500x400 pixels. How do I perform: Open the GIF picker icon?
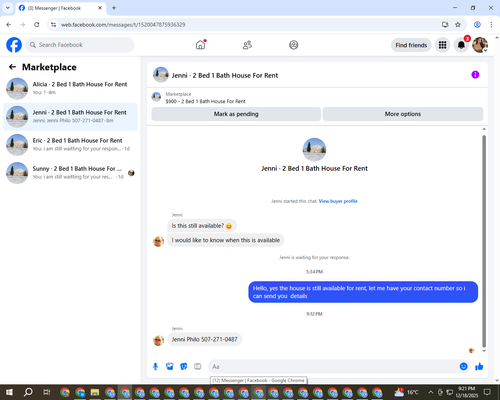pyautogui.click(x=198, y=367)
